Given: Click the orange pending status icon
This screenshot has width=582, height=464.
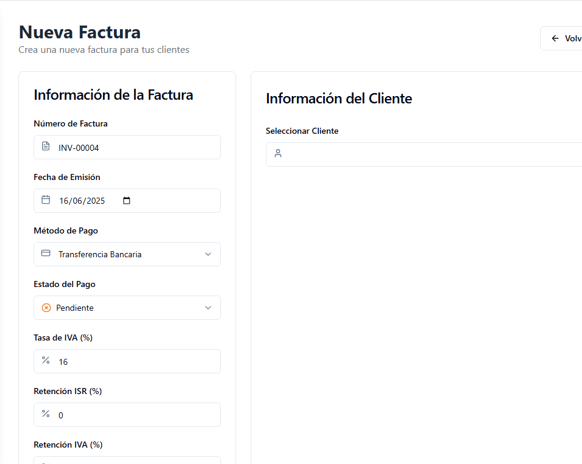Looking at the screenshot, I should point(46,308).
